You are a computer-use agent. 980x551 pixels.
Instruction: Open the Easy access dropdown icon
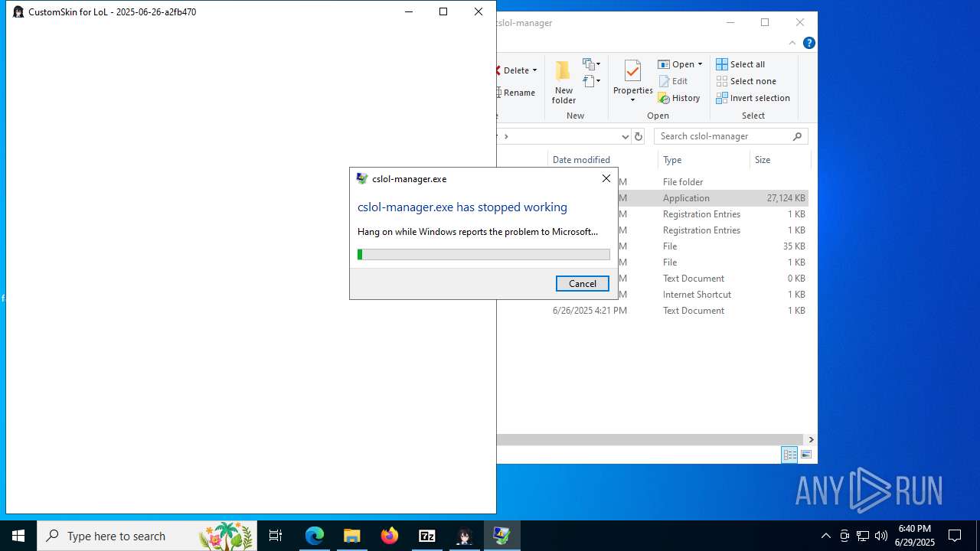(591, 81)
